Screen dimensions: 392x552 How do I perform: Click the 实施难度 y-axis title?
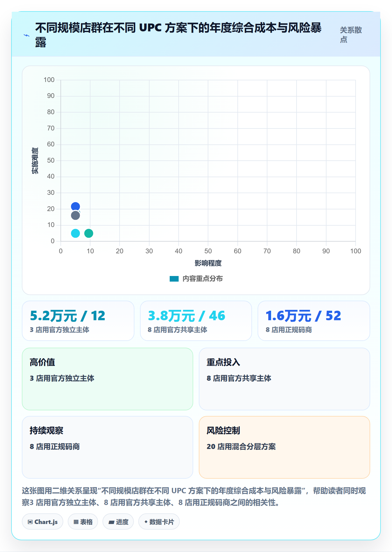(x=35, y=161)
